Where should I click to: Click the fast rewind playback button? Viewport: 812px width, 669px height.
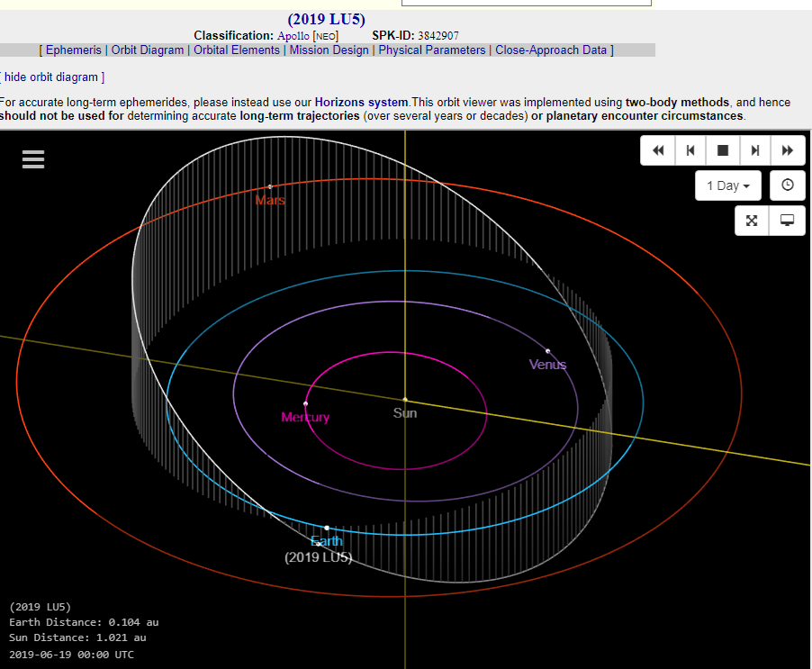(x=658, y=150)
